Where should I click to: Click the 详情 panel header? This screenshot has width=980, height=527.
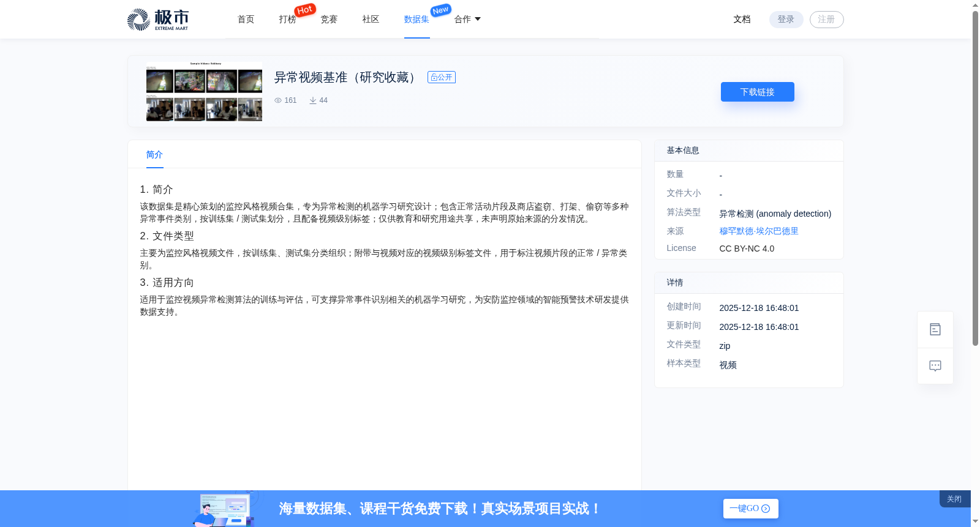coord(749,283)
